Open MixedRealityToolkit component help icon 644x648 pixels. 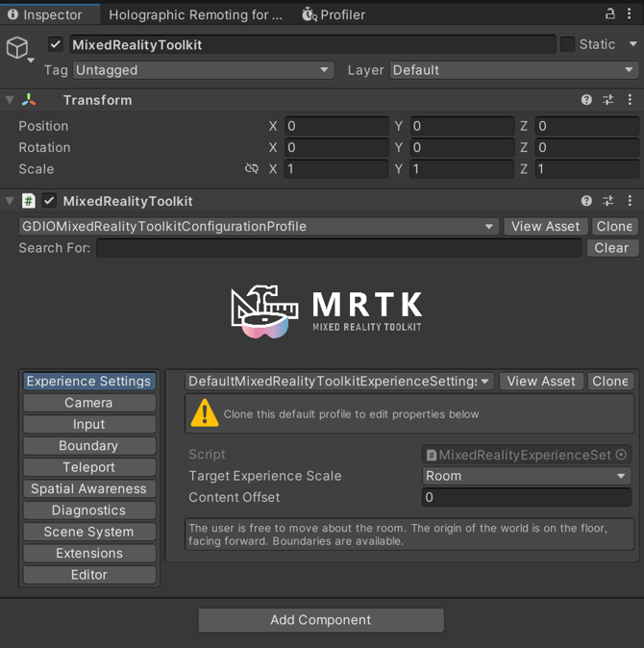[586, 201]
